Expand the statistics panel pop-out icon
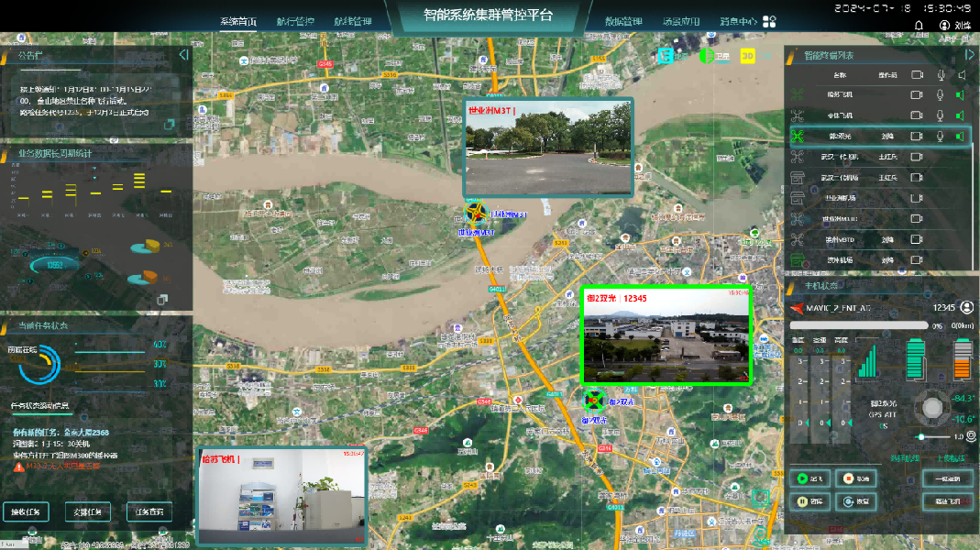980x550 pixels. pyautogui.click(x=161, y=299)
